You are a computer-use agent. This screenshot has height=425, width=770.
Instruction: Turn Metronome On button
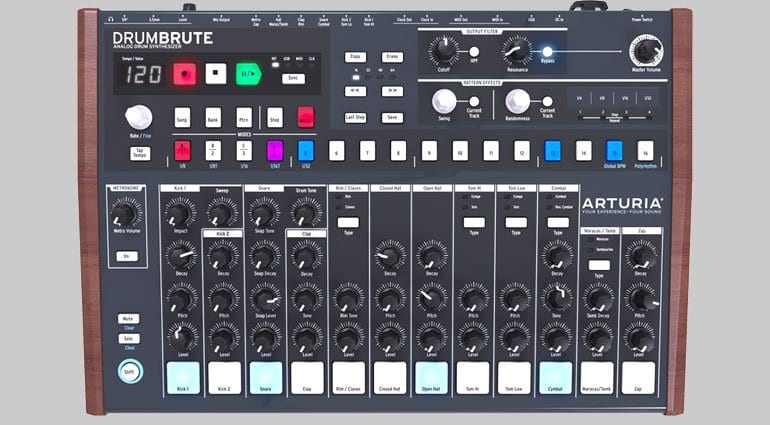pyautogui.click(x=127, y=256)
